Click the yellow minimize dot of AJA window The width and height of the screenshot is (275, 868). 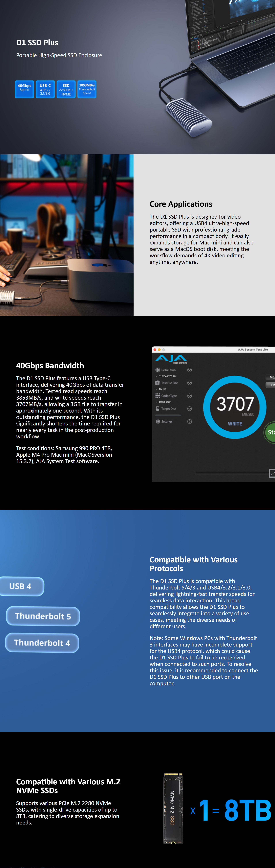[159, 350]
